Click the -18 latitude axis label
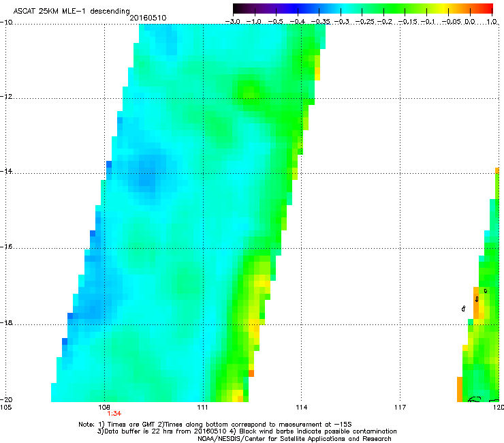 coord(6,322)
